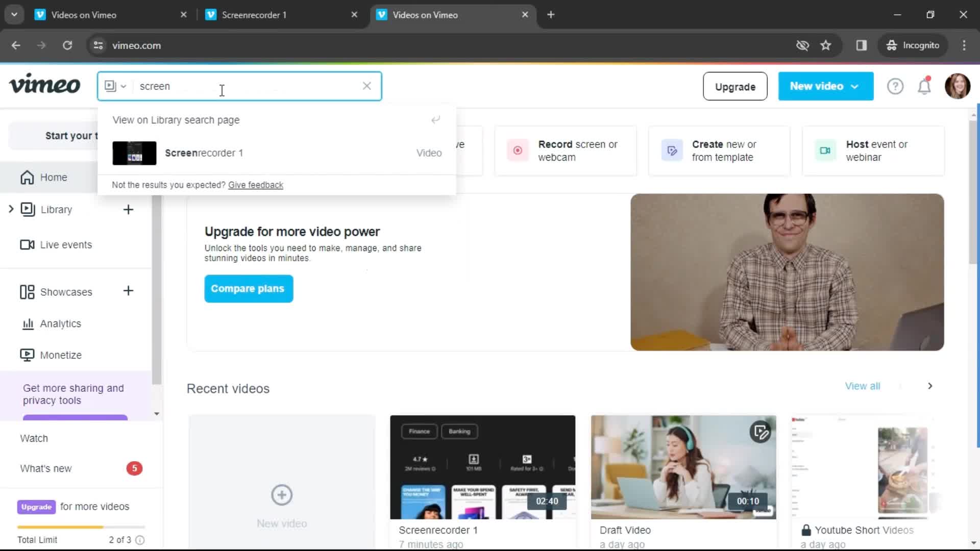Click the Give feedback link

[255, 185]
